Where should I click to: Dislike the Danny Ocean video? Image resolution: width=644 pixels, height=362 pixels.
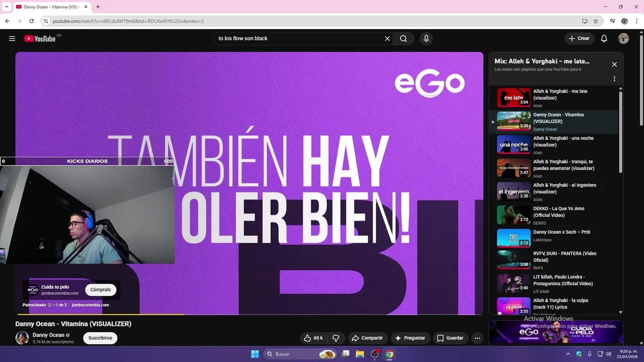[x=336, y=338]
